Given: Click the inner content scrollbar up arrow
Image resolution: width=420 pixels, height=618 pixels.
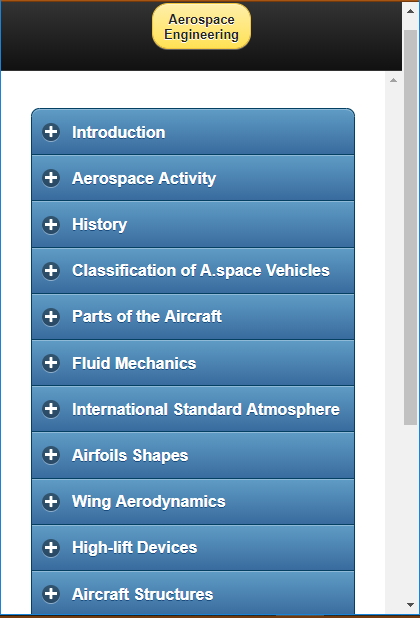Looking at the screenshot, I should [393, 80].
